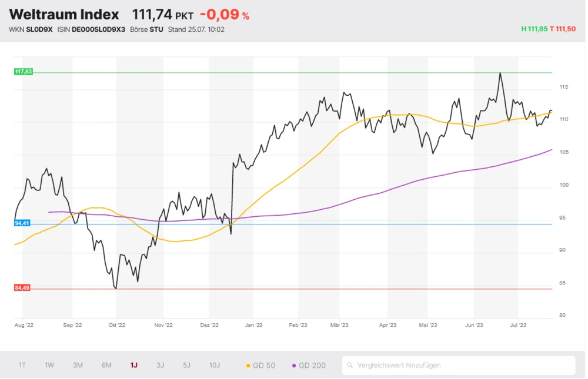Switch to the 1W time range
Viewport: 588px width, 379px height.
click(x=49, y=365)
